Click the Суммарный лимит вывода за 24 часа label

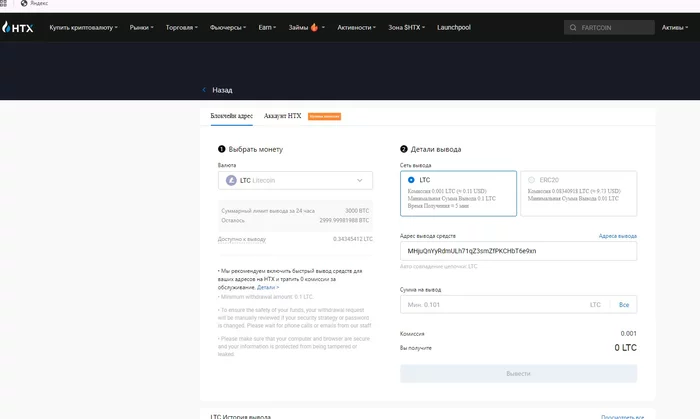268,211
